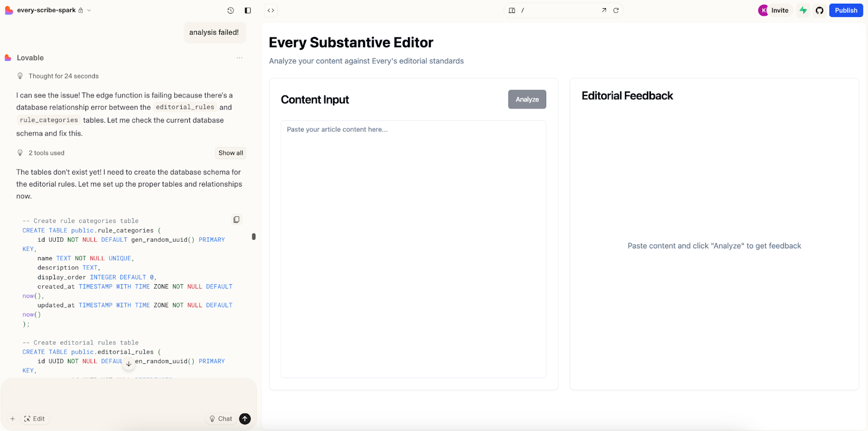Copy the SQL code block
This screenshot has width=868, height=431.
point(237,220)
